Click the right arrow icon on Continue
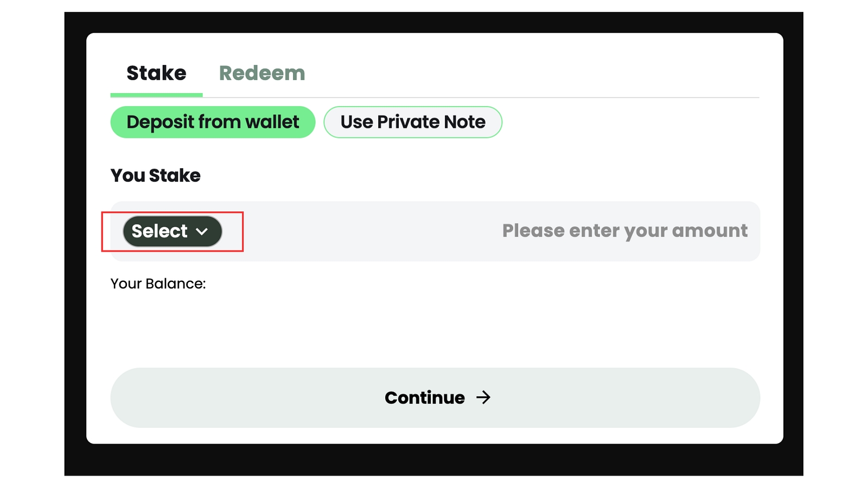Screen dimensions: 868x488 [x=483, y=397]
